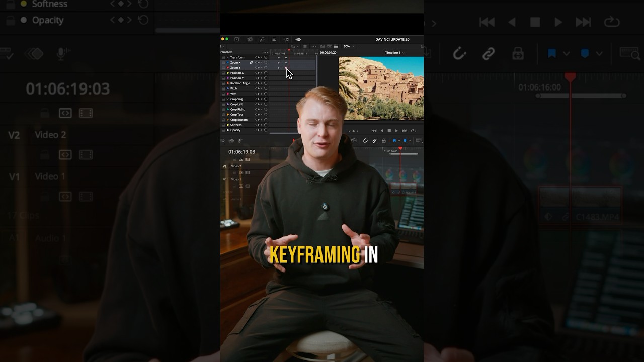The width and height of the screenshot is (644, 362).
Task: Play in reverse in the center viewer transport
Action: [382, 131]
